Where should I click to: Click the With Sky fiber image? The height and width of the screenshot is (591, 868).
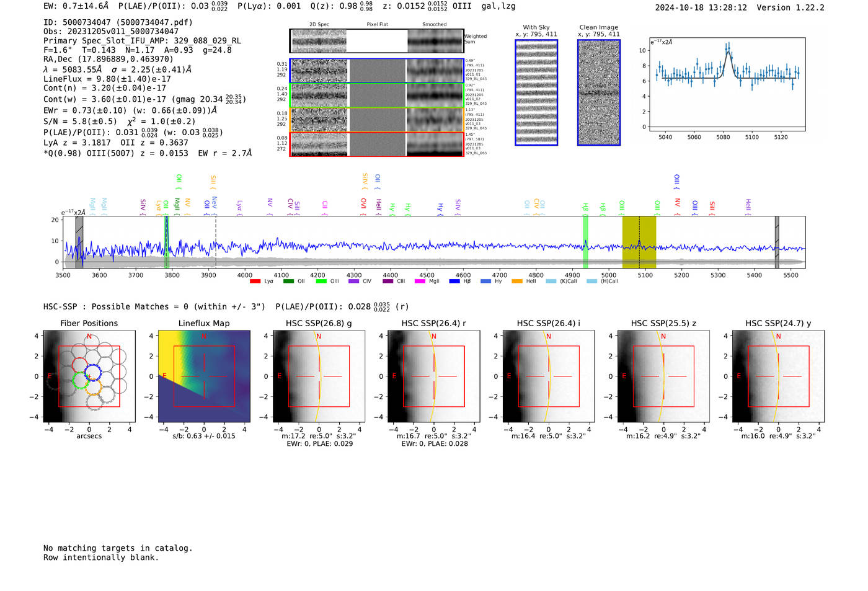[536, 92]
